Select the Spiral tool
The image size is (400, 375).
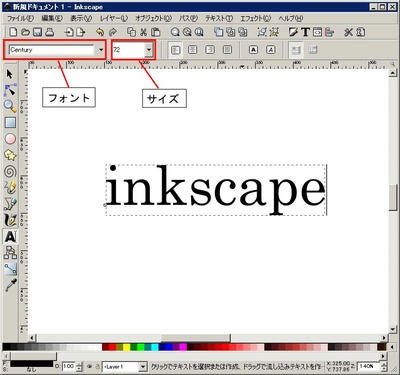[x=10, y=172]
